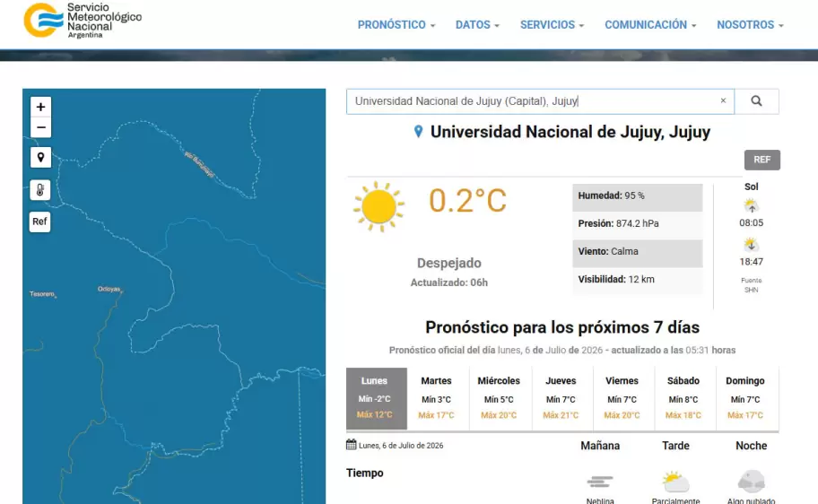This screenshot has height=504, width=818.
Task: Click the Visibilidad: 12 km row
Action: pos(638,280)
